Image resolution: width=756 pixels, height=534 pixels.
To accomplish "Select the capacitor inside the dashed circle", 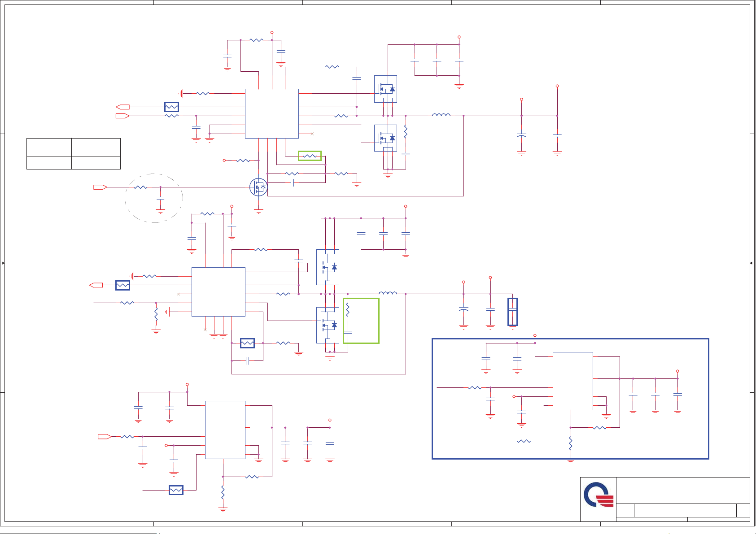I will tap(160, 198).
